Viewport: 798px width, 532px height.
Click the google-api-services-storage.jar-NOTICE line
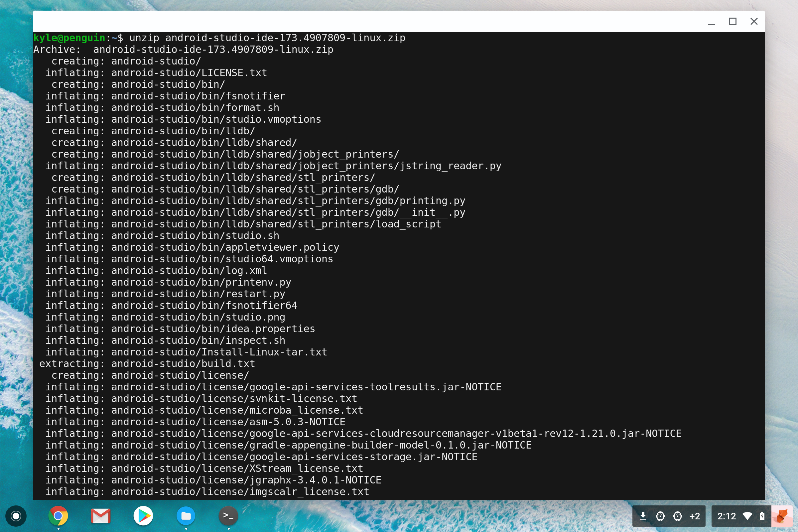point(262,457)
